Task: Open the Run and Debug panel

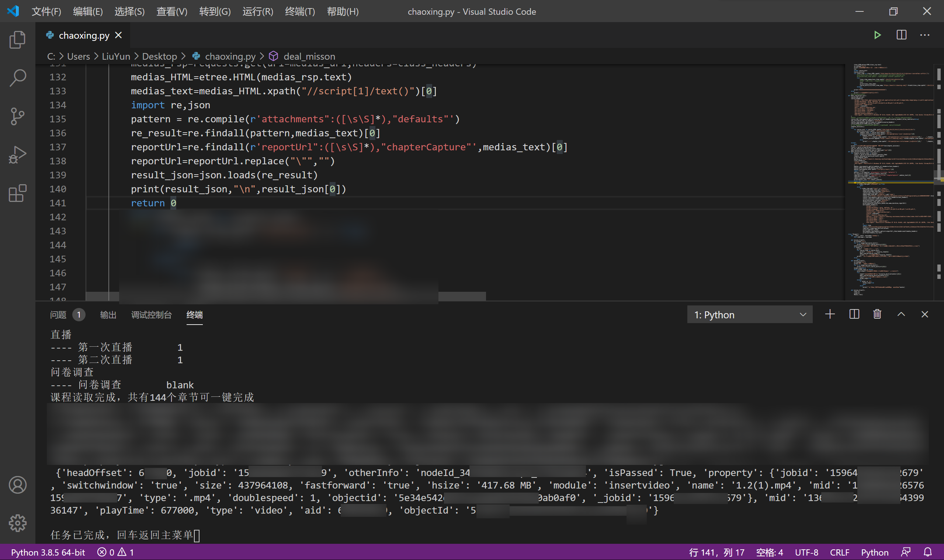Action: pyautogui.click(x=18, y=155)
